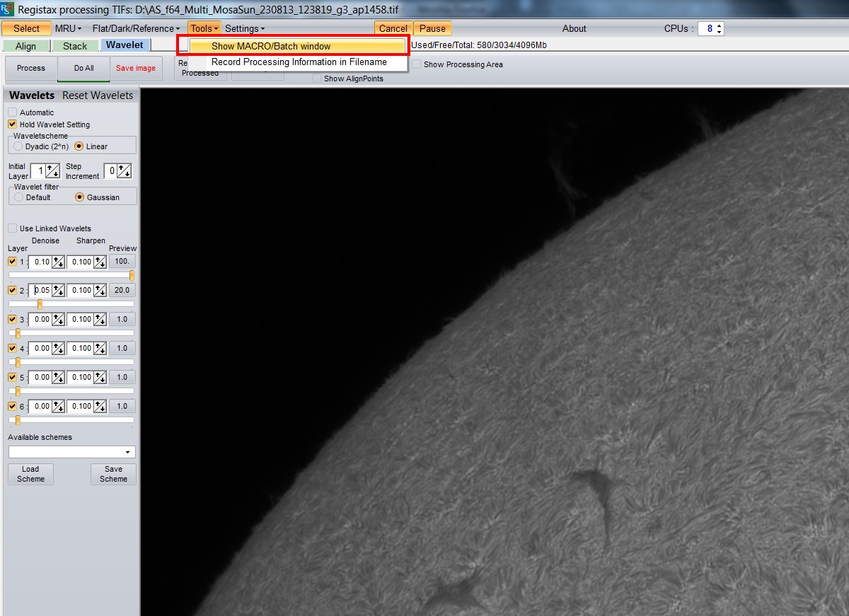
Task: Enable the Automatic checkbox
Action: 12,112
